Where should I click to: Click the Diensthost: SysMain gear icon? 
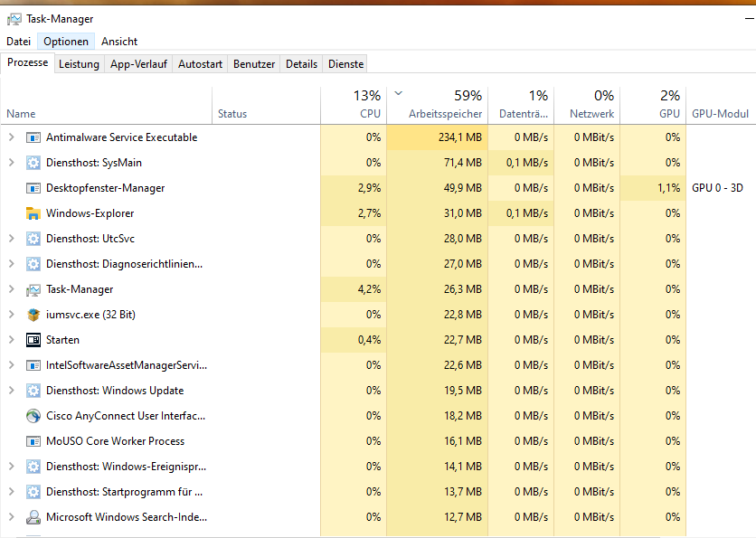(x=33, y=163)
